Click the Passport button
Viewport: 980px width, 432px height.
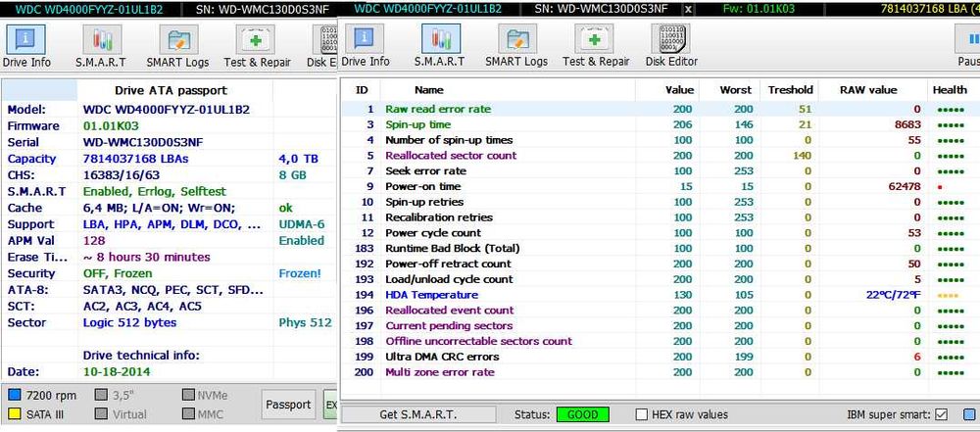pos(289,406)
